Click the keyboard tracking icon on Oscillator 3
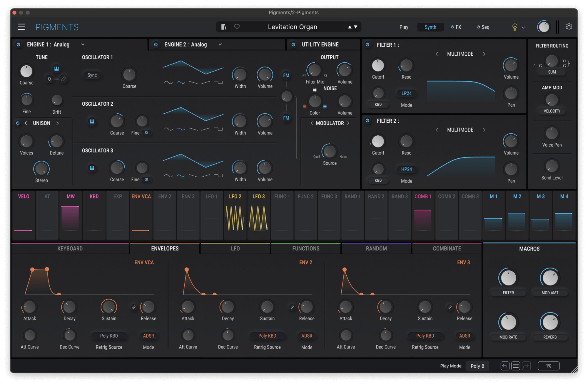Screen dimensions: 588x385 click(92, 168)
